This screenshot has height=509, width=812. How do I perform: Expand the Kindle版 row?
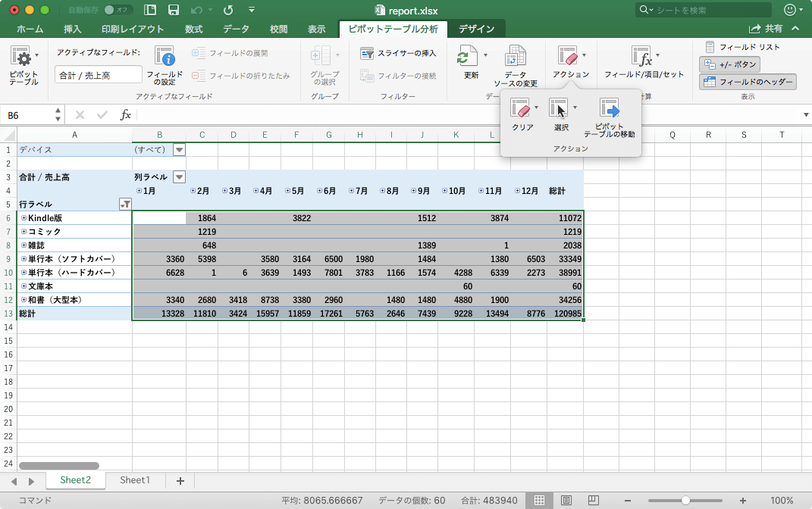(x=24, y=218)
